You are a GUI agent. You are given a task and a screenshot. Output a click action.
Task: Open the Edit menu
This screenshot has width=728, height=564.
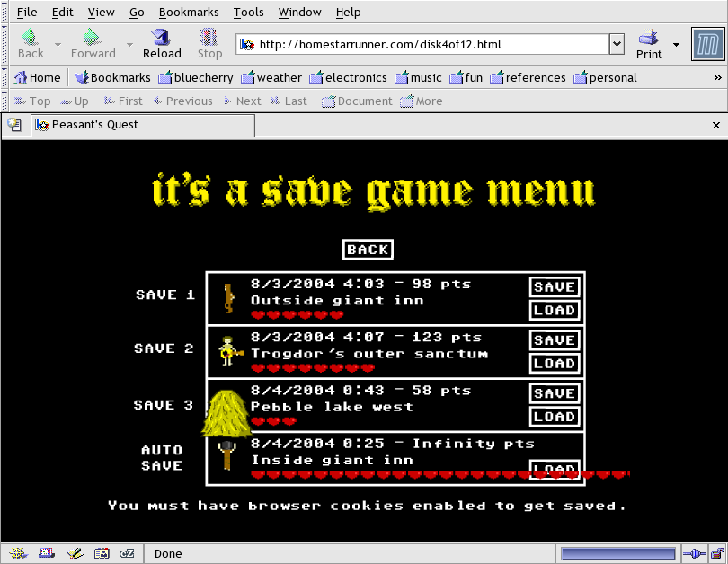62,12
